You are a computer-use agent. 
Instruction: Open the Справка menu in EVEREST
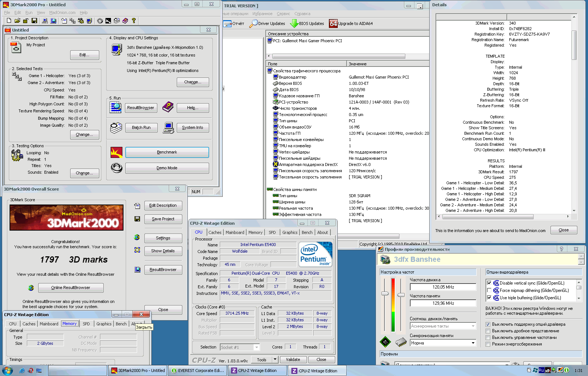(302, 14)
